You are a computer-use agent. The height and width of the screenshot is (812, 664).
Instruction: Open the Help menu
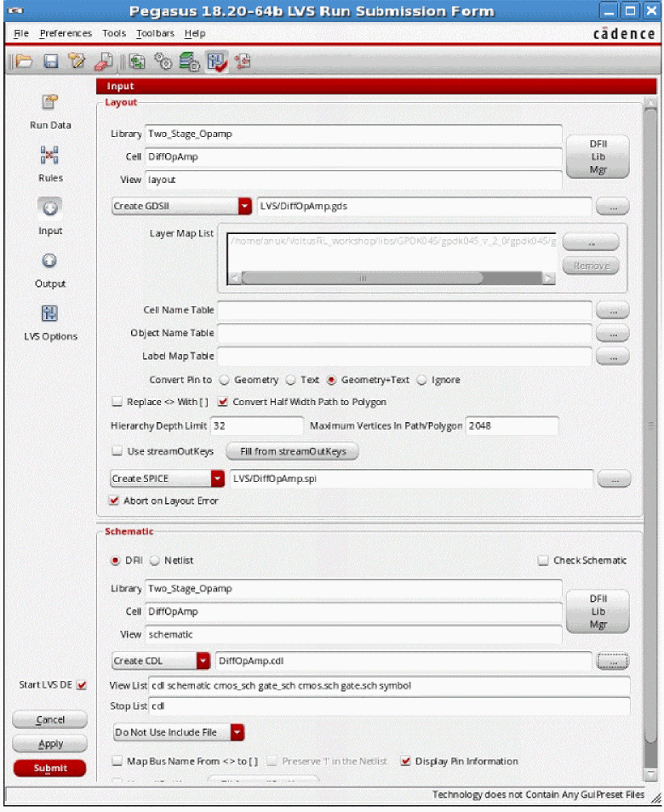click(195, 34)
